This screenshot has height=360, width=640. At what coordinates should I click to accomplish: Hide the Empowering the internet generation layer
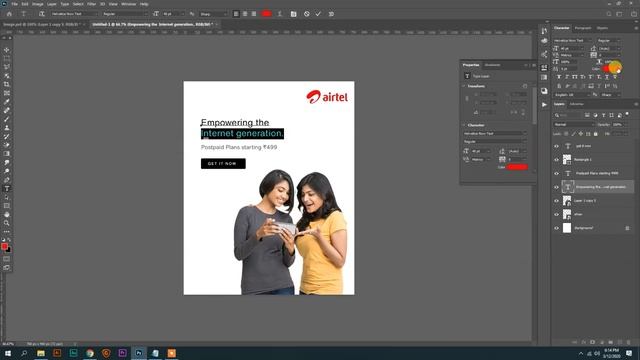[x=556, y=187]
